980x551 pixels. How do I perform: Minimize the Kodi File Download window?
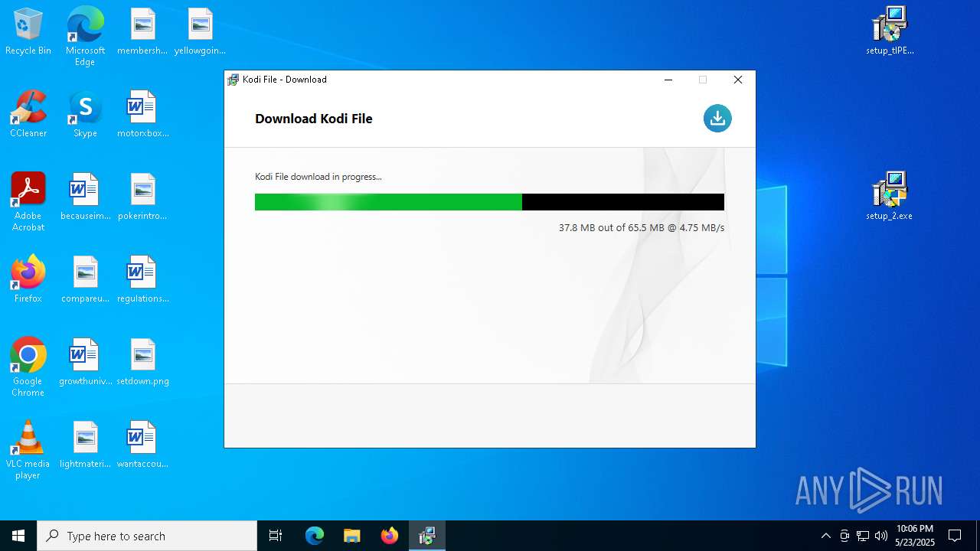[668, 80]
